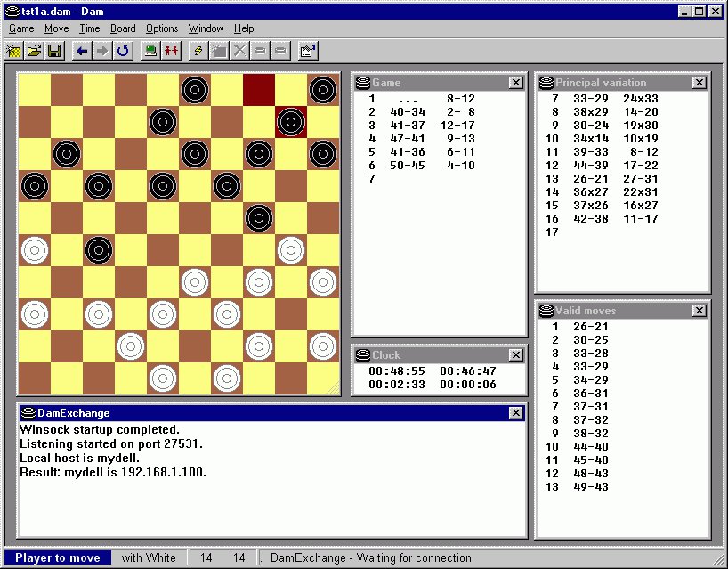The width and height of the screenshot is (728, 569).
Task: Open the properties icon in toolbar
Action: (x=308, y=51)
